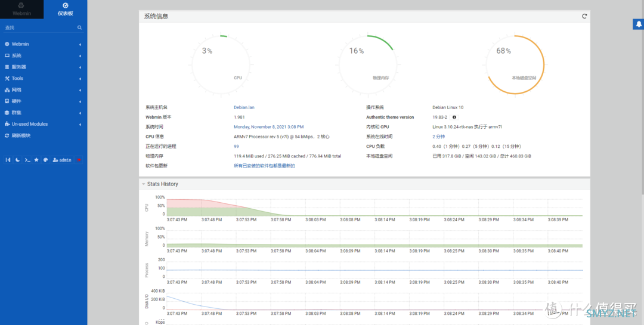Open the Debian.lan hostname link

(244, 107)
